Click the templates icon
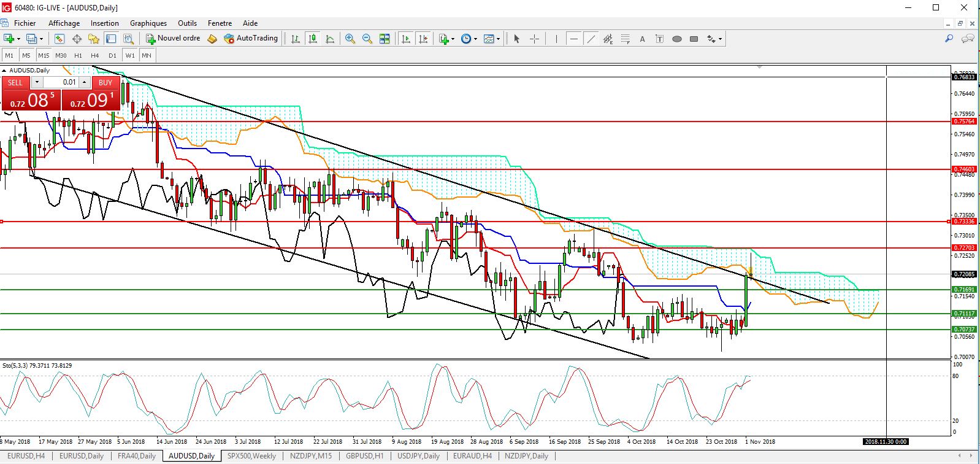Viewport: 980px width, 464px height. click(x=489, y=39)
